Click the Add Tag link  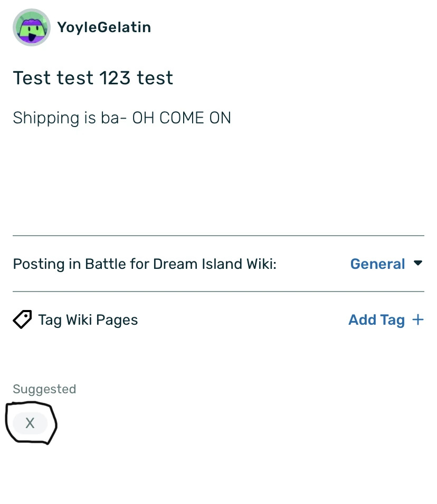(x=376, y=319)
